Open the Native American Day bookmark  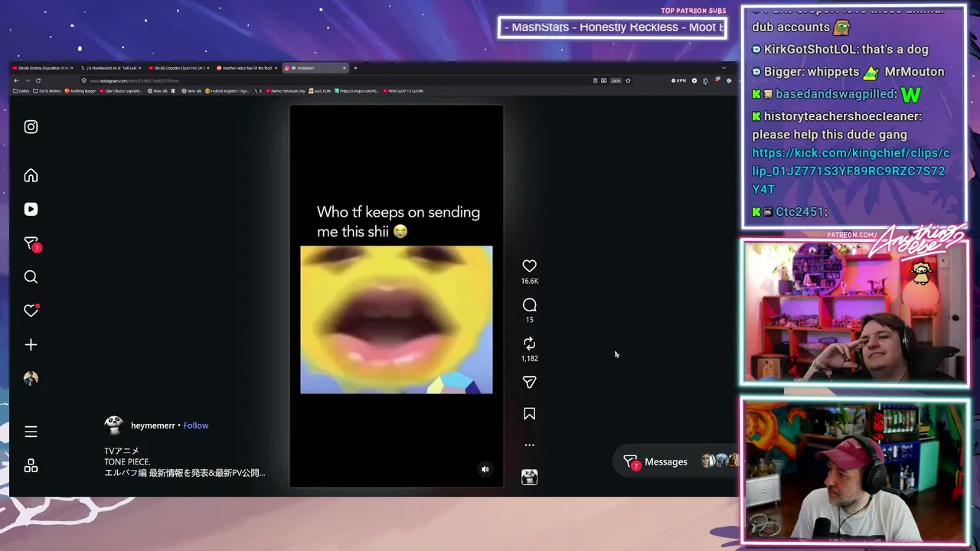(287, 91)
